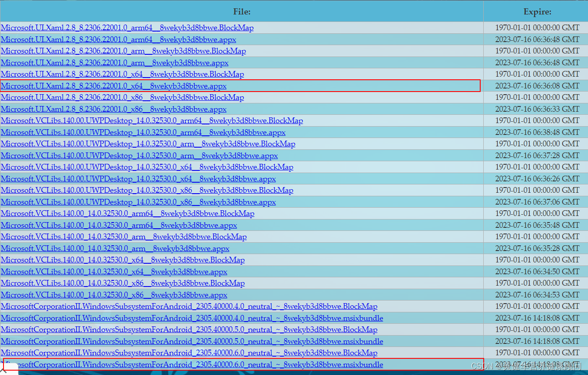The height and width of the screenshot is (375, 588).
Task: Open Microsoft.UI.Xaml.2.8 arm64 BlockMap link
Action: 127,28
